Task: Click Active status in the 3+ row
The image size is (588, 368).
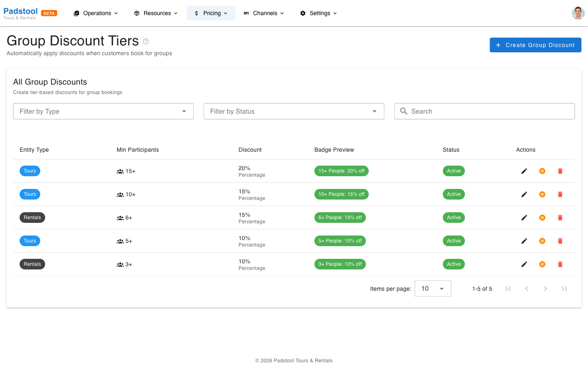Action: (x=454, y=264)
